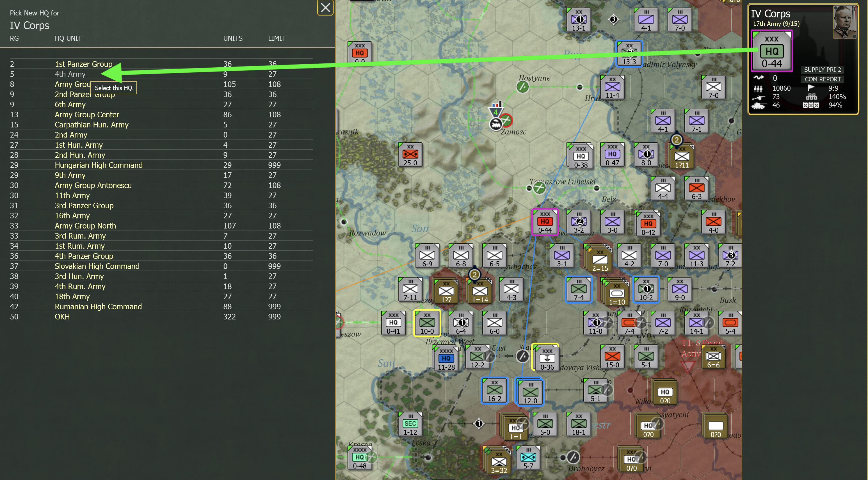
Task: Select the red 25-0 motorized division
Action: click(x=410, y=154)
